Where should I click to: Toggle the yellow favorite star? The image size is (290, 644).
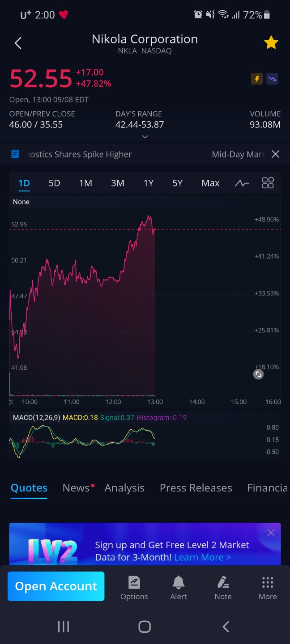(x=271, y=43)
